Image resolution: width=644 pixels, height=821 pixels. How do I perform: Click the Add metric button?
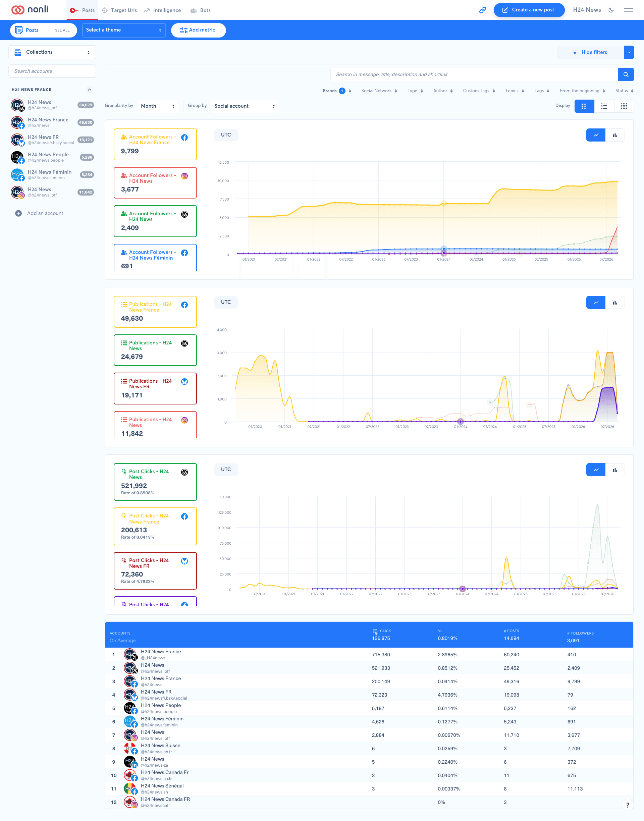[198, 30]
